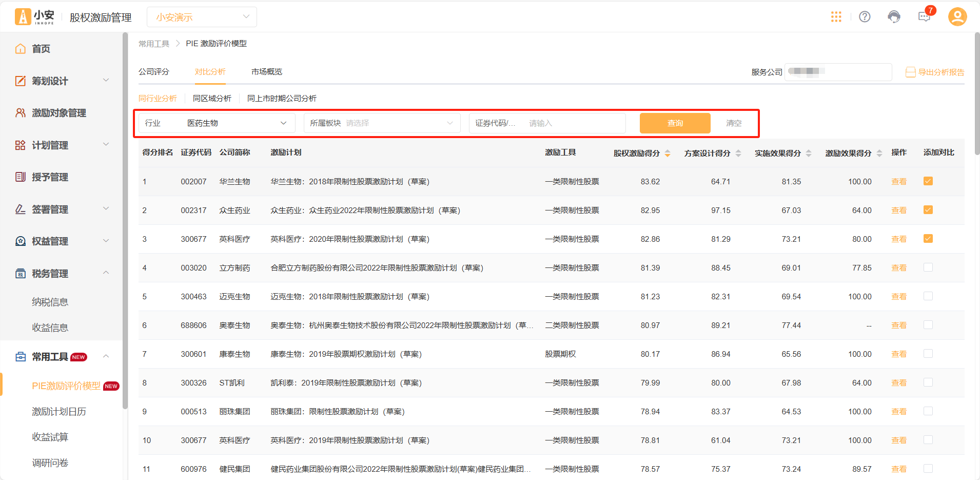Expand the 权益管理 menu chevron
Viewport: 980px width, 480px height.
pyautogui.click(x=106, y=241)
